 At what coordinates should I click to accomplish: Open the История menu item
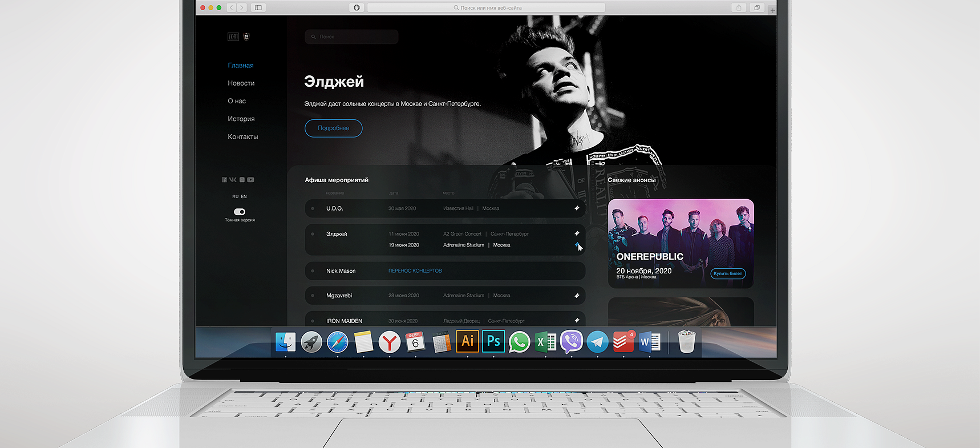click(241, 119)
